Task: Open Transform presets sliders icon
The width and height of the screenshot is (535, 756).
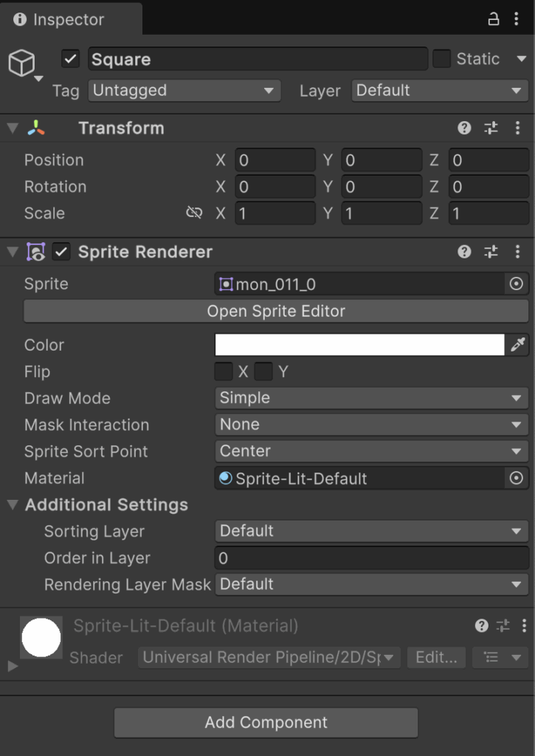Action: pyautogui.click(x=491, y=128)
